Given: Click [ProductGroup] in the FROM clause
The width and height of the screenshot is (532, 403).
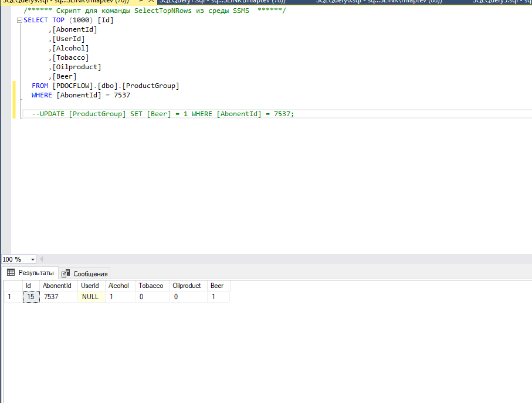Looking at the screenshot, I should [151, 86].
